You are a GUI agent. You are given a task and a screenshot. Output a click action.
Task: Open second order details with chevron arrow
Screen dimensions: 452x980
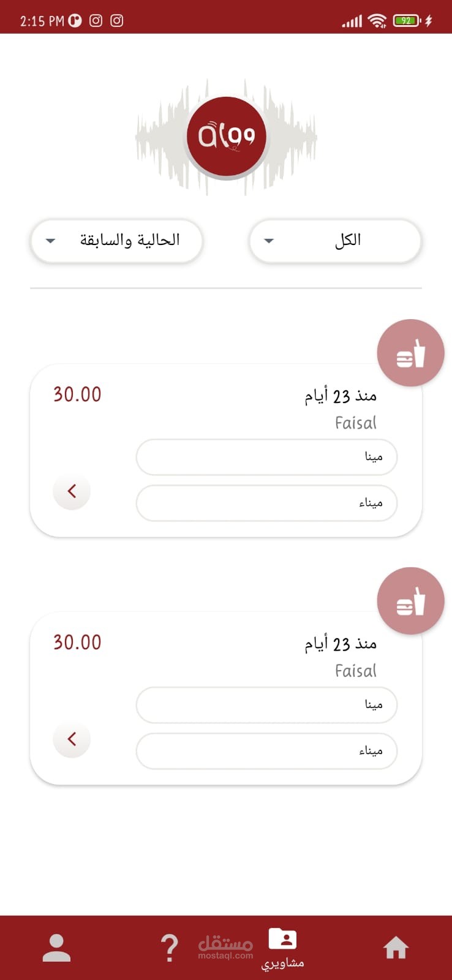click(x=72, y=739)
